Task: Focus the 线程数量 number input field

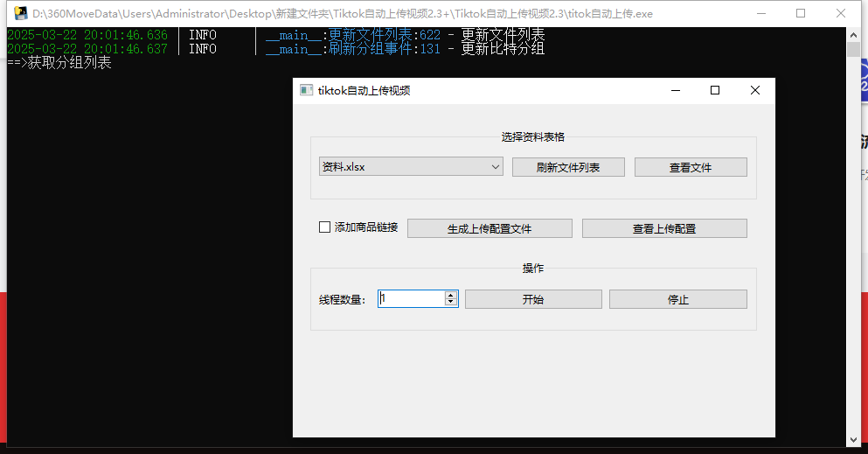Action: 411,299
